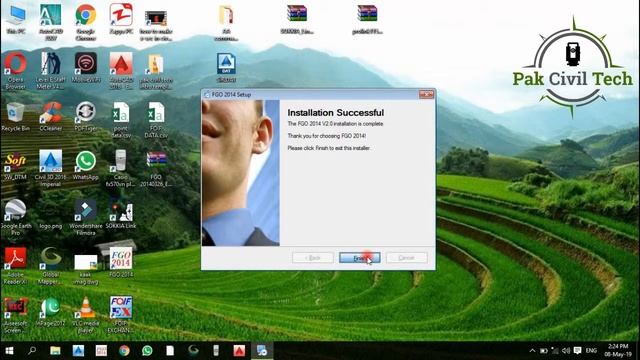The image size is (640, 360).
Task: Switch to WhatsApp in the taskbar
Action: (x=147, y=351)
